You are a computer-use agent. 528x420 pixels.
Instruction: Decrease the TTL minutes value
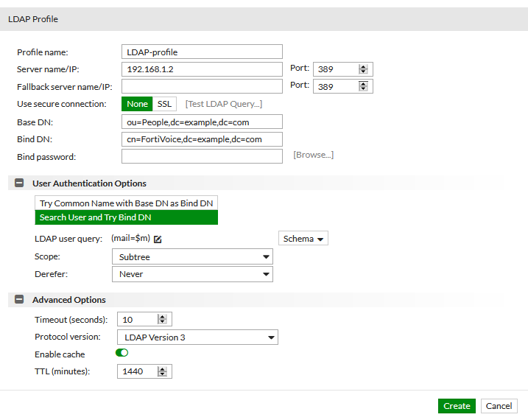coord(162,374)
